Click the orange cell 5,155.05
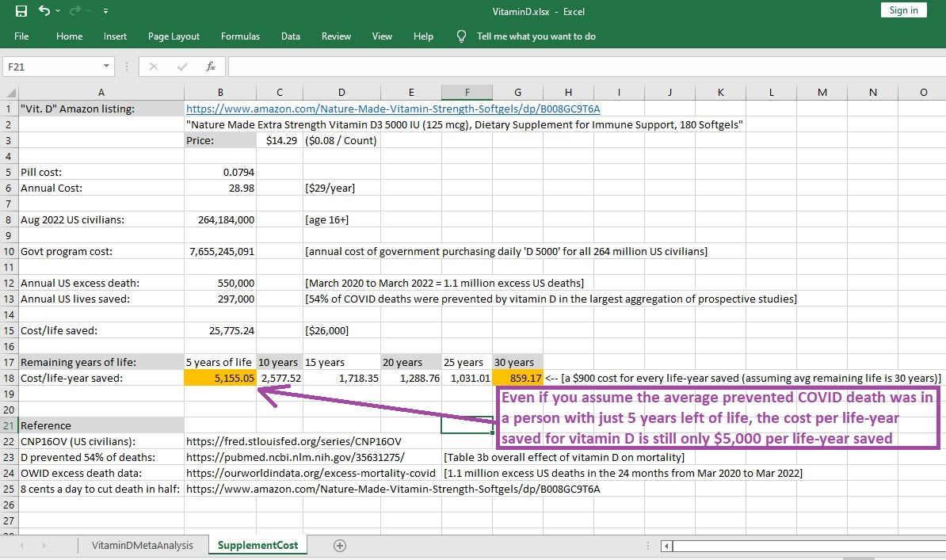The image size is (946, 560). pos(220,379)
